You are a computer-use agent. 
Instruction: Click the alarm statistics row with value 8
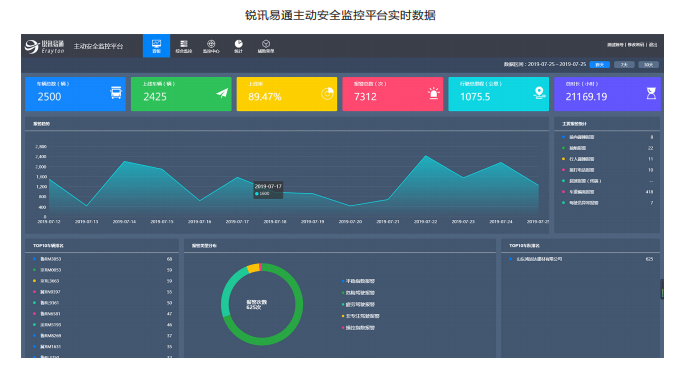coord(607,137)
